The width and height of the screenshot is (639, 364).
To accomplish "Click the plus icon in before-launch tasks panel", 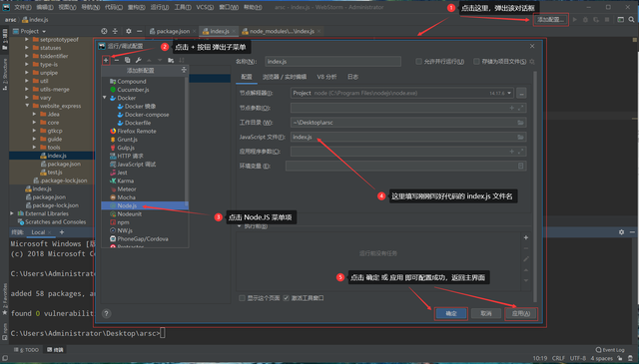I will click(526, 237).
